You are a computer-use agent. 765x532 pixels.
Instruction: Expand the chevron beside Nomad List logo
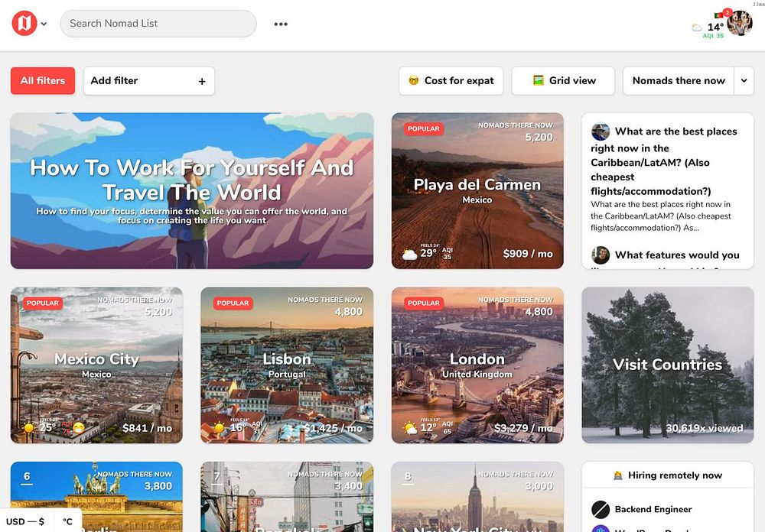(x=44, y=24)
